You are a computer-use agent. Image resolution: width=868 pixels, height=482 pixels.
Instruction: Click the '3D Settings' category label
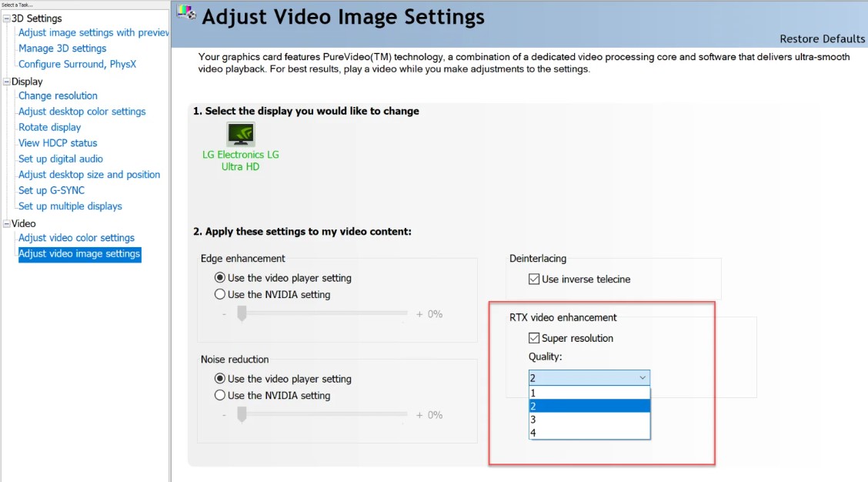(x=36, y=18)
